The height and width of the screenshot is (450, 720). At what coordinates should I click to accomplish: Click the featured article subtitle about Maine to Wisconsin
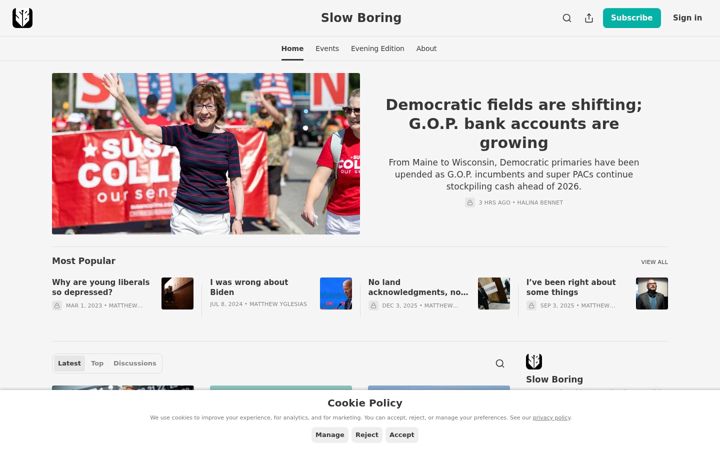(513, 174)
